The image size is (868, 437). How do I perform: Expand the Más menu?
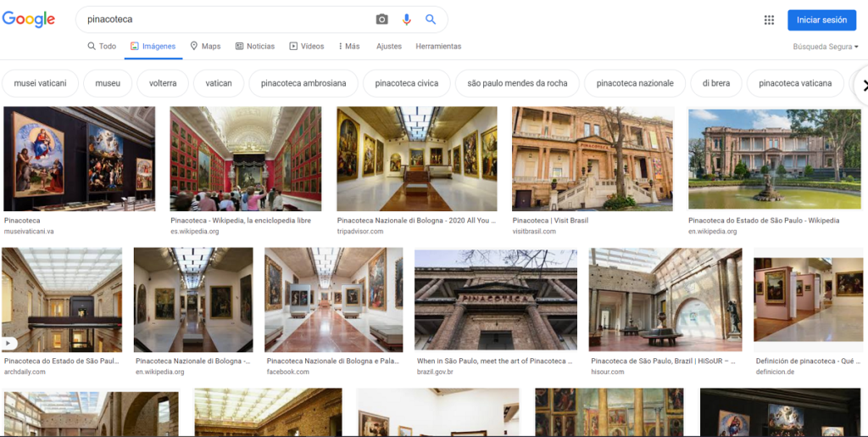click(348, 46)
